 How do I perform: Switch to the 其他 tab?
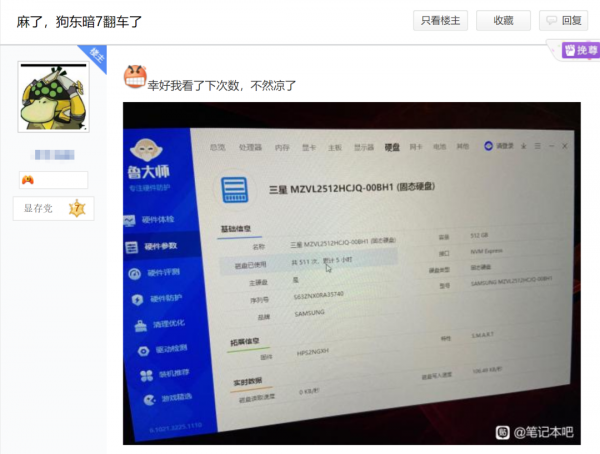point(462,146)
